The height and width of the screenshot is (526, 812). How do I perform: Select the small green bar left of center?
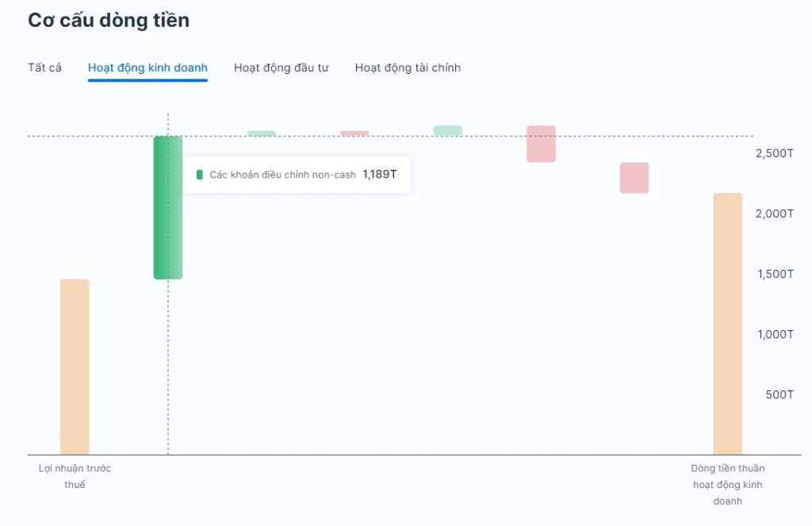(262, 132)
